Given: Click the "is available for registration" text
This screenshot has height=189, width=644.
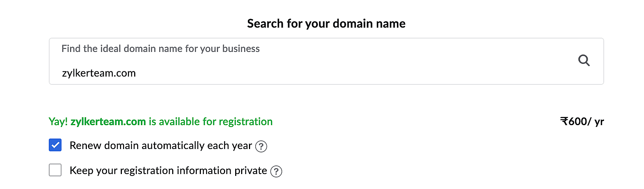Looking at the screenshot, I should point(211,122).
